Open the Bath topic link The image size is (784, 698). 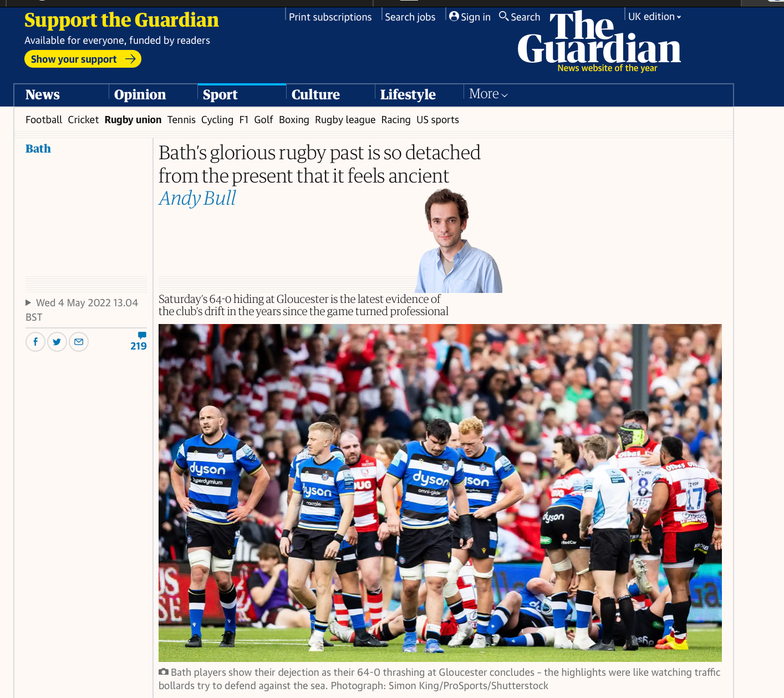pos(38,149)
